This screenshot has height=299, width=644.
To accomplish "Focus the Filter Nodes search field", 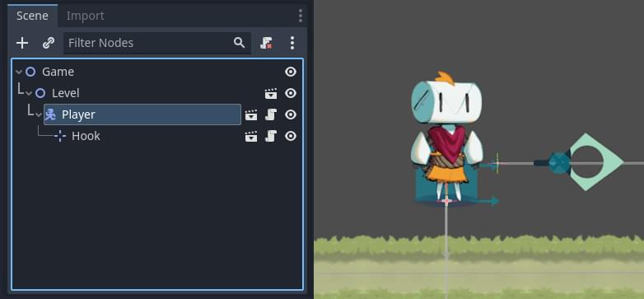I will (x=157, y=43).
